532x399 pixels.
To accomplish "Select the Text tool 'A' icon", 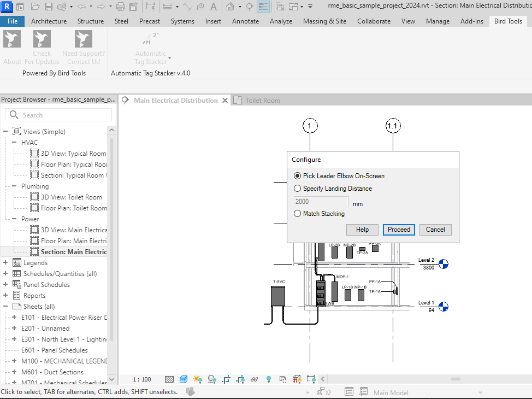I will coord(213,7).
